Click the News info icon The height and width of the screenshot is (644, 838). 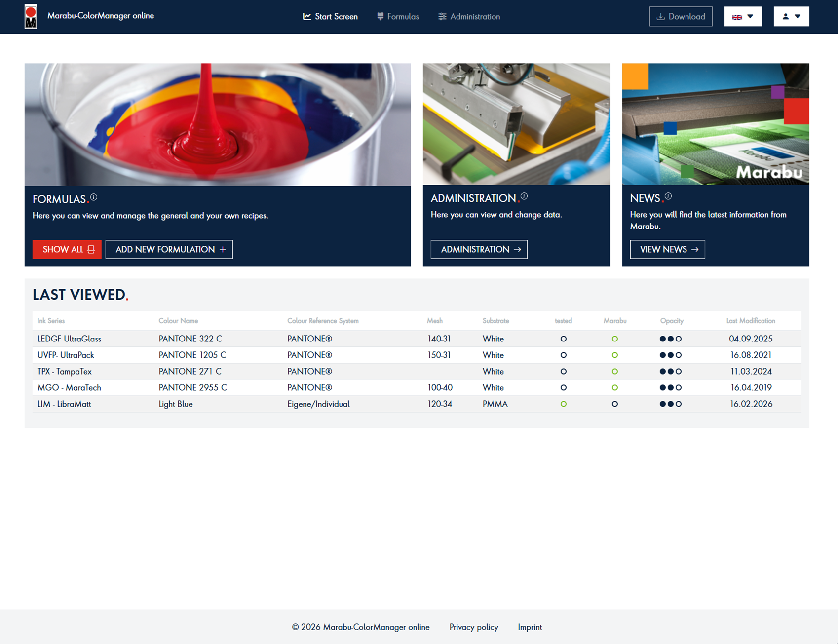pyautogui.click(x=668, y=196)
